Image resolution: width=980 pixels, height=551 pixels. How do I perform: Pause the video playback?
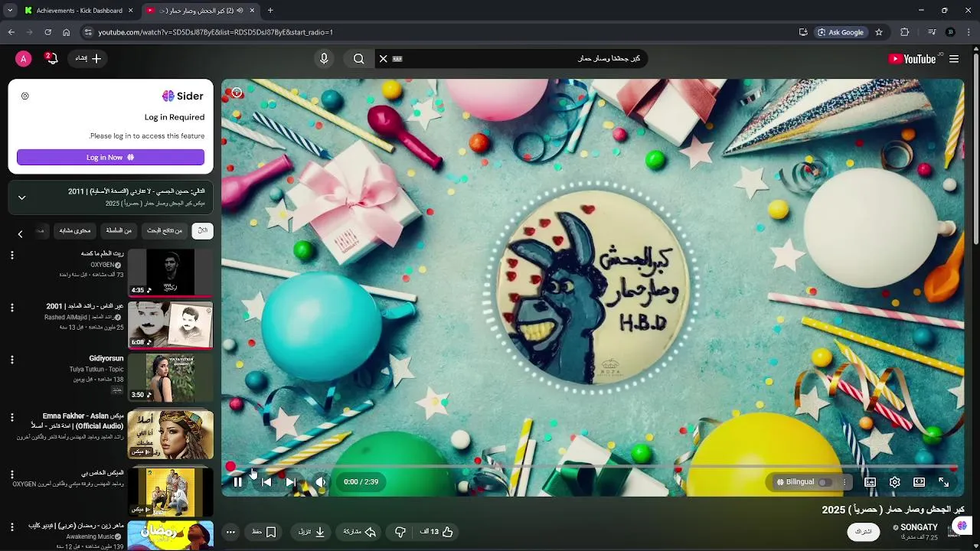pyautogui.click(x=238, y=482)
